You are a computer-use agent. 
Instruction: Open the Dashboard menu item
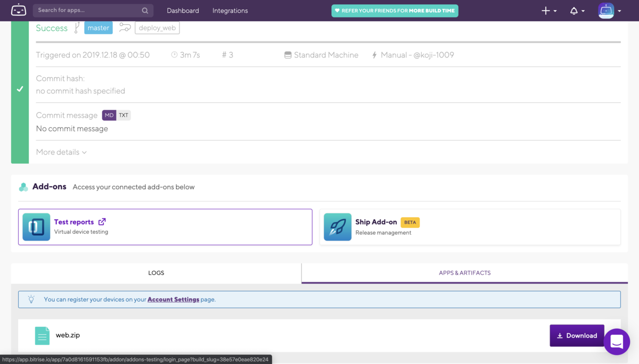point(183,11)
